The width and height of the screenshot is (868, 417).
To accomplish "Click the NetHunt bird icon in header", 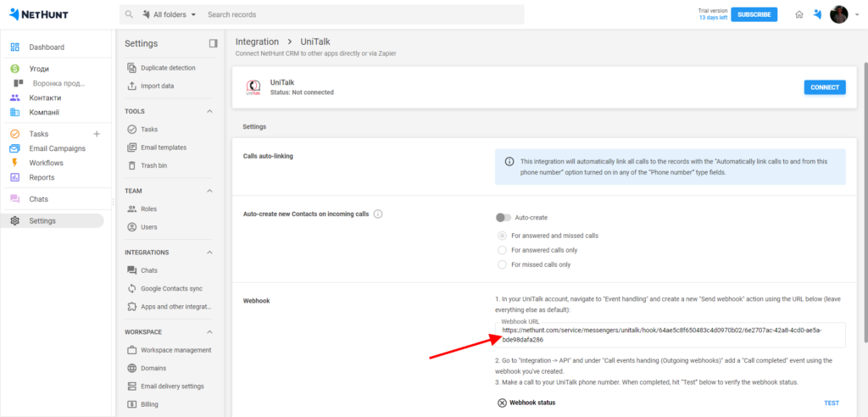I will [817, 14].
